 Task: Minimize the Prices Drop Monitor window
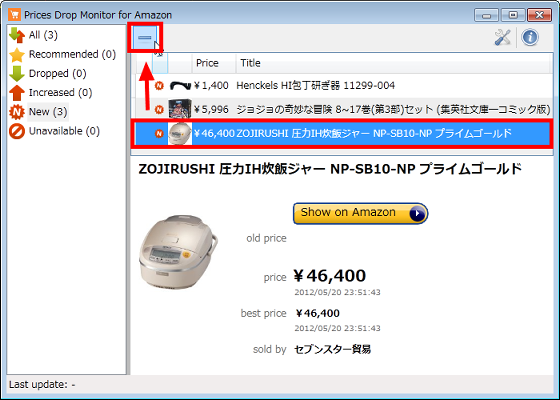tap(486, 15)
